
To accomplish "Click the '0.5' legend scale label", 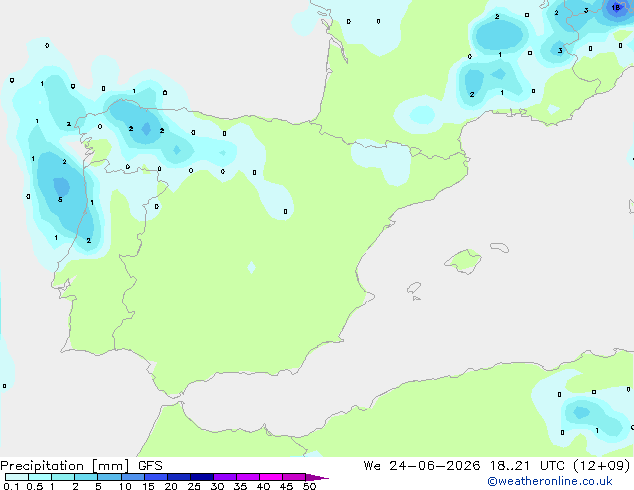I will (x=34, y=486).
